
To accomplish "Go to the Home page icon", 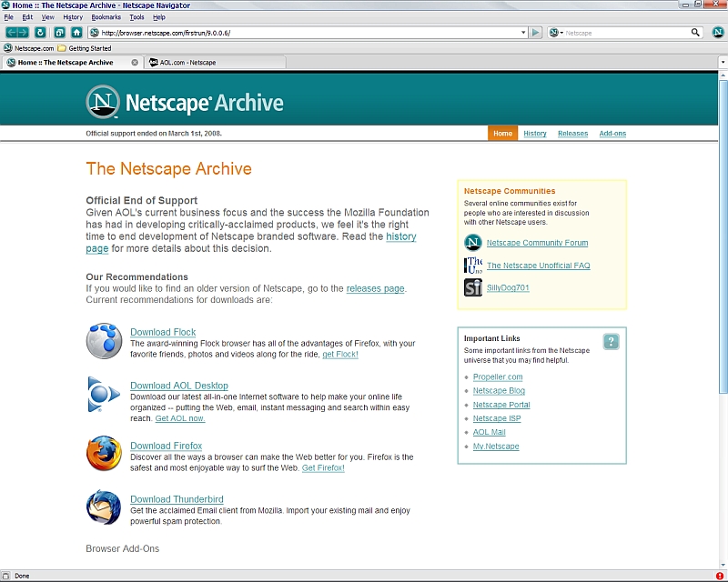I will [x=77, y=33].
